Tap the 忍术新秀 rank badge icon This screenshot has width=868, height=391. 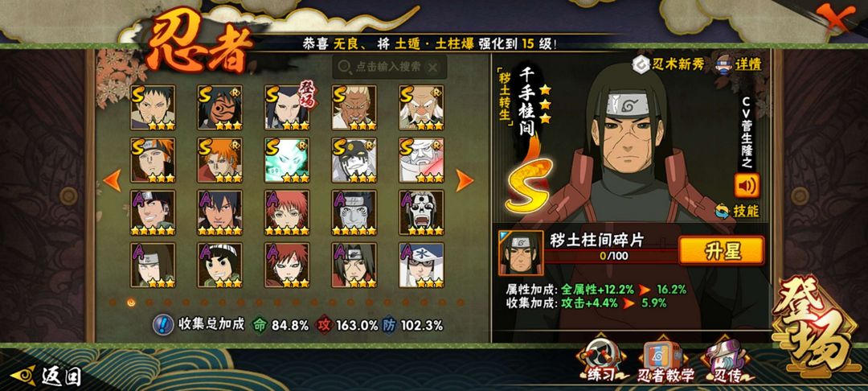point(641,65)
